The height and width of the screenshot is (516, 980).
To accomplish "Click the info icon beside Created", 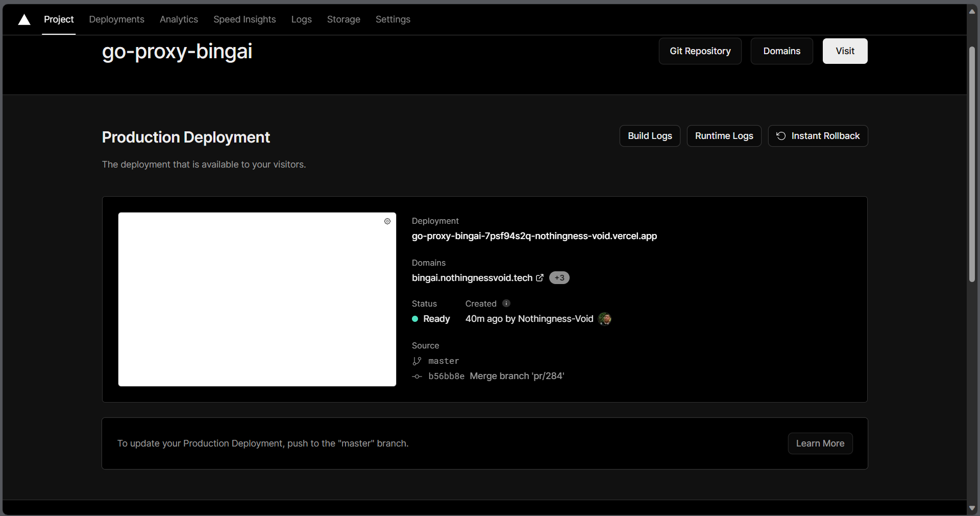I will [x=506, y=303].
